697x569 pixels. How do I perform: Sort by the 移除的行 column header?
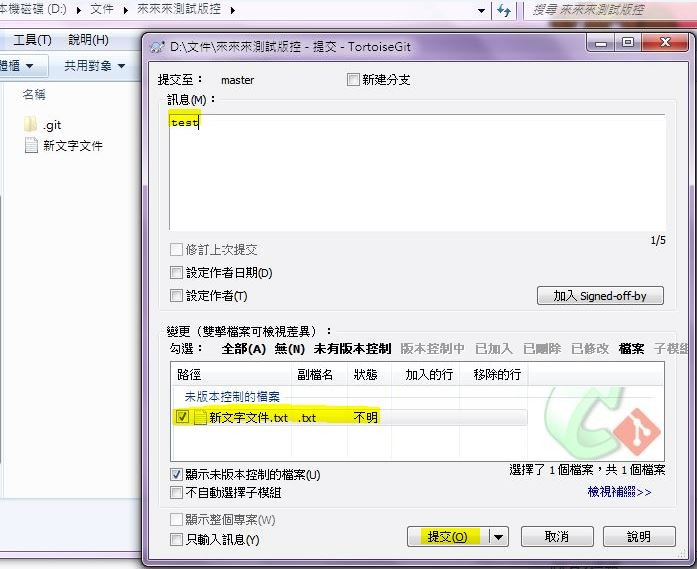point(493,375)
